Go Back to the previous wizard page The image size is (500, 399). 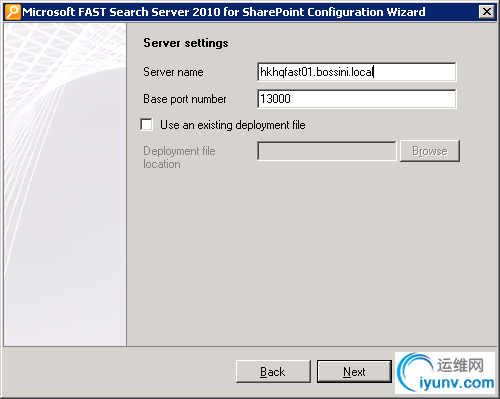273,371
